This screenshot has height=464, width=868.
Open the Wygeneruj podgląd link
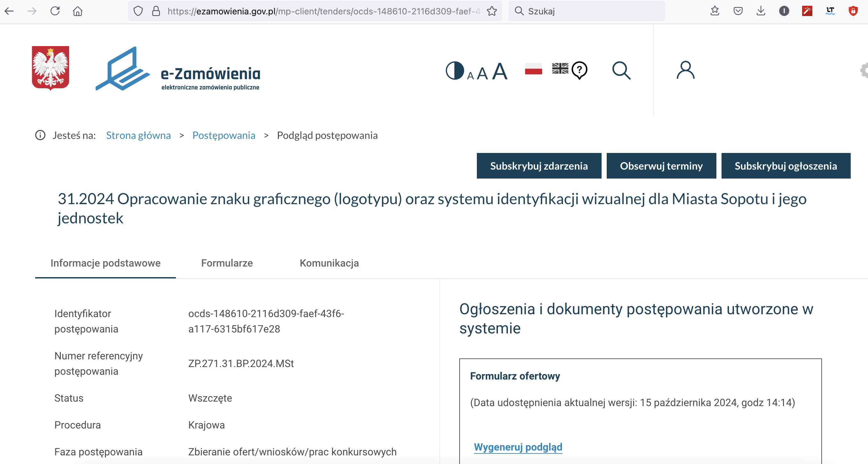point(518,447)
